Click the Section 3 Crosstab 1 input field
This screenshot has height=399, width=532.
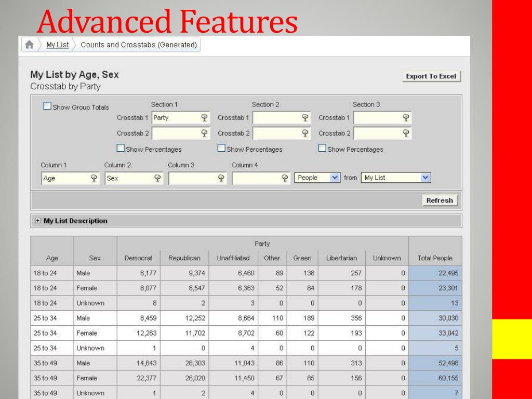[x=382, y=118]
